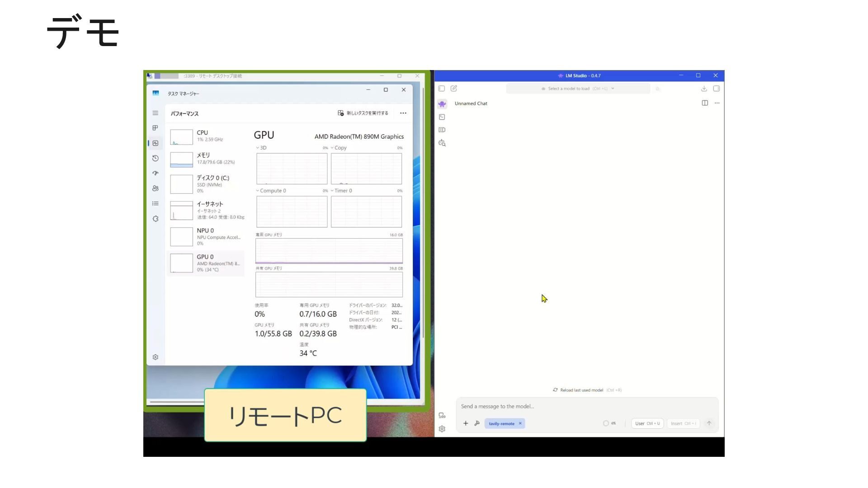The height and width of the screenshot is (488, 868).
Task: Create a new chat in LM Studio
Action: click(453, 89)
